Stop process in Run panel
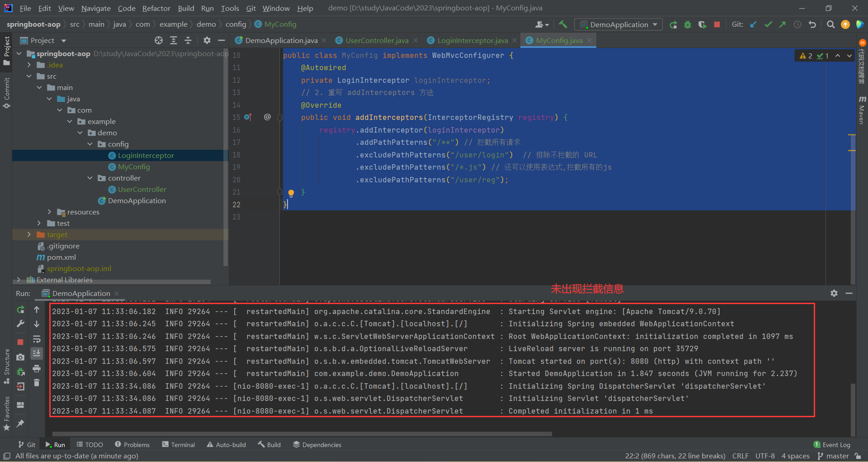This screenshot has width=868, height=462. coord(20,342)
